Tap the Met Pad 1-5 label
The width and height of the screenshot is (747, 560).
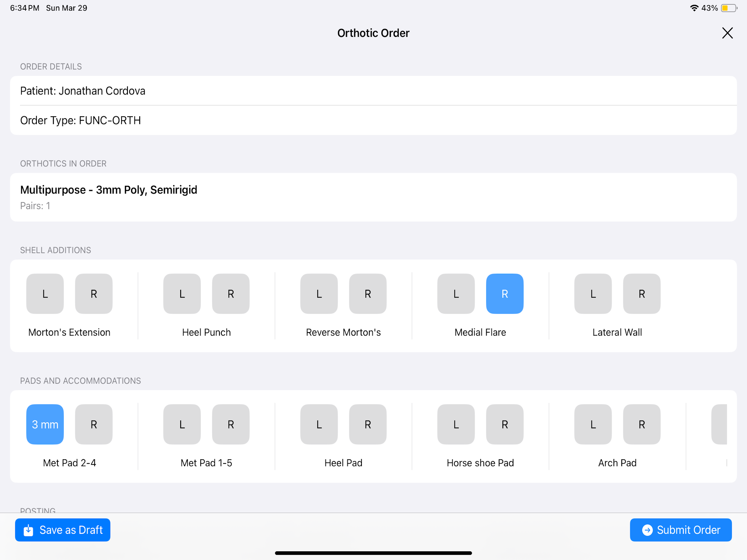(206, 463)
